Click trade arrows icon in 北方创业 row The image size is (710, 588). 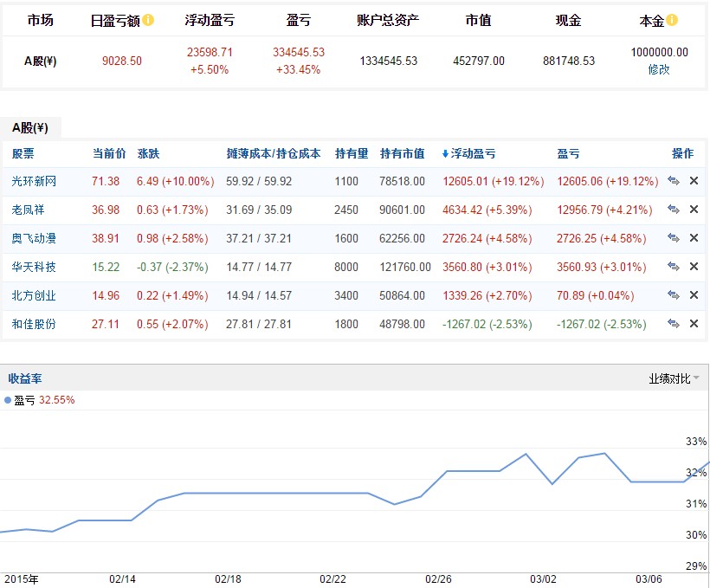coord(674,295)
